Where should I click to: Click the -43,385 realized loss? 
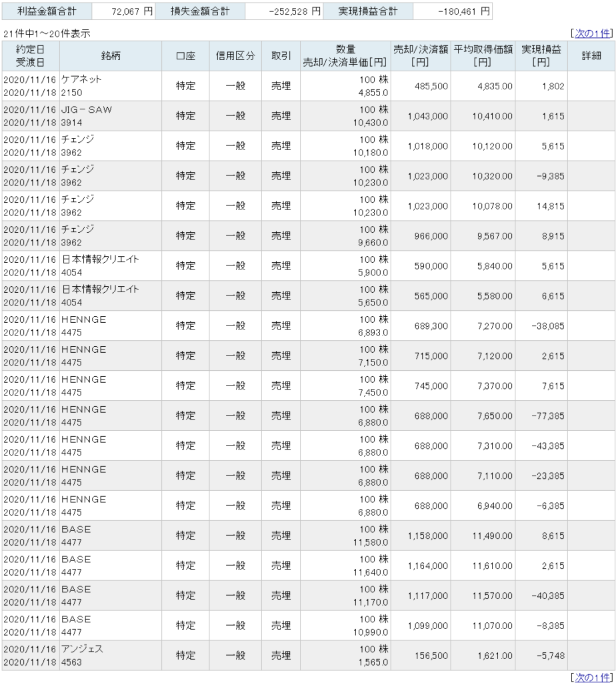pos(547,446)
